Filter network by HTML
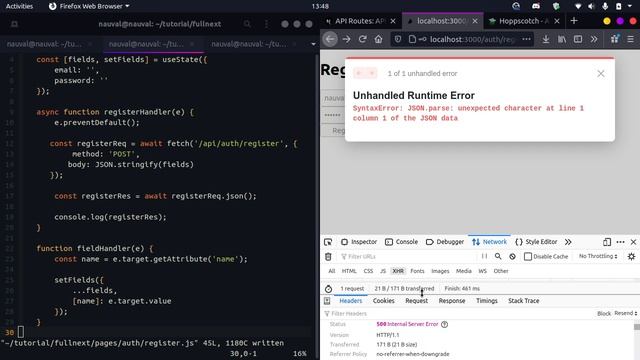 (x=349, y=271)
